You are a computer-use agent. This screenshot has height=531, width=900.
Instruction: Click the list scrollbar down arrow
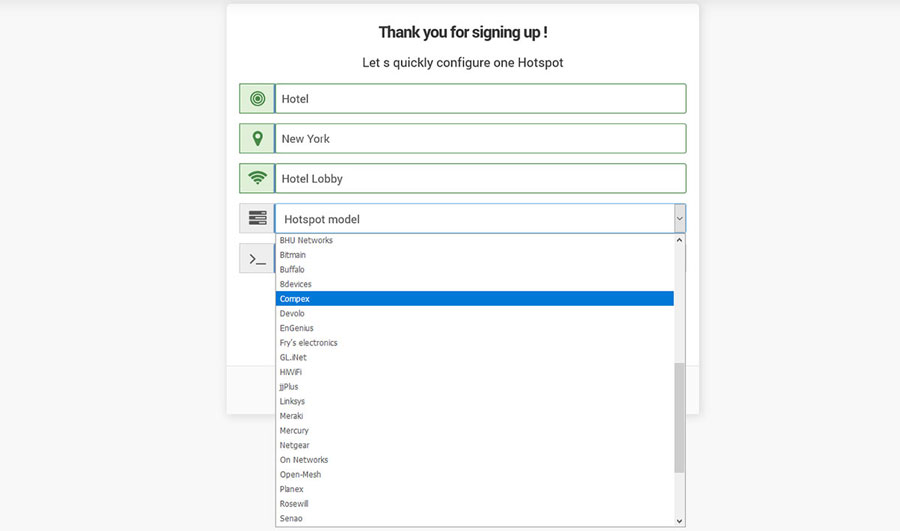(x=680, y=521)
